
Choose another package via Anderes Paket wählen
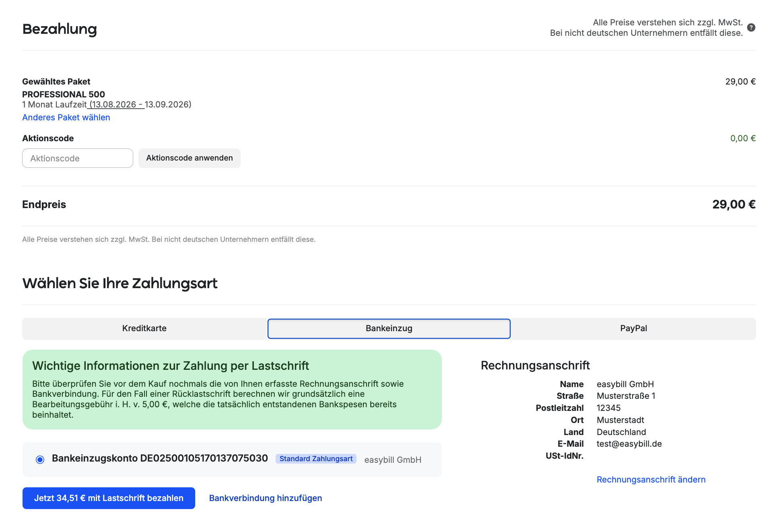66,118
